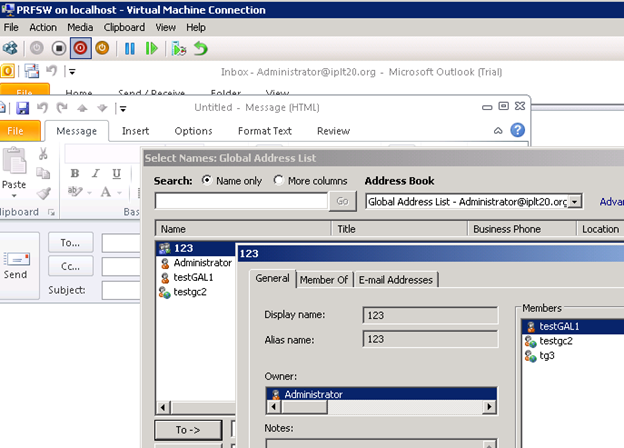The height and width of the screenshot is (448, 624).
Task: Open the Media menu
Action: coord(80,27)
